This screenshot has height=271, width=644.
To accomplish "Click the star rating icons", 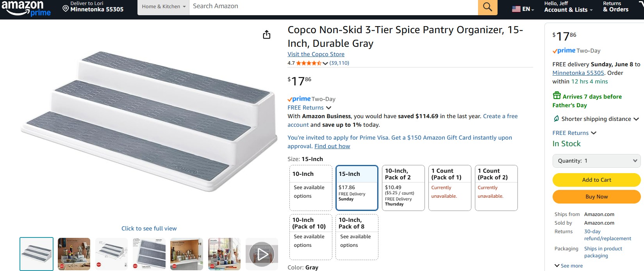I will [x=309, y=63].
